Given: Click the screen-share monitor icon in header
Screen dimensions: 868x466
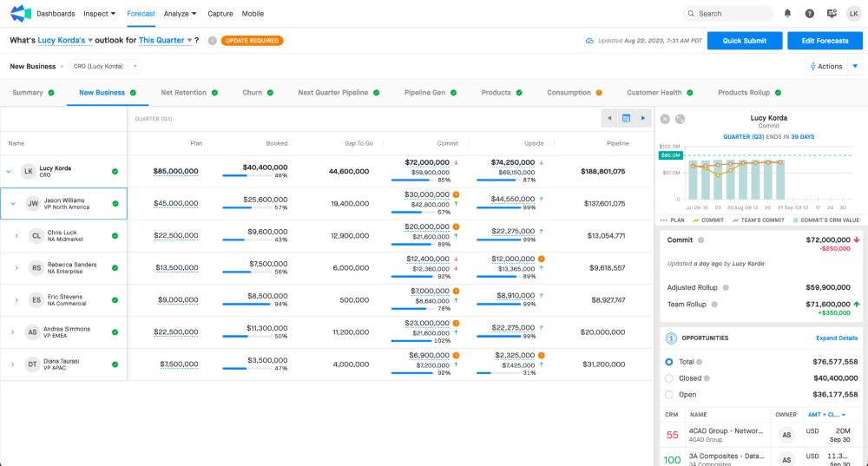Looking at the screenshot, I should pos(832,14).
